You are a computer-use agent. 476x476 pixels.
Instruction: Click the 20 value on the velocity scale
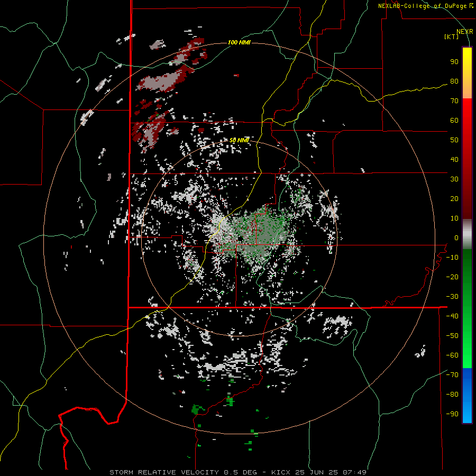pyautogui.click(x=454, y=198)
